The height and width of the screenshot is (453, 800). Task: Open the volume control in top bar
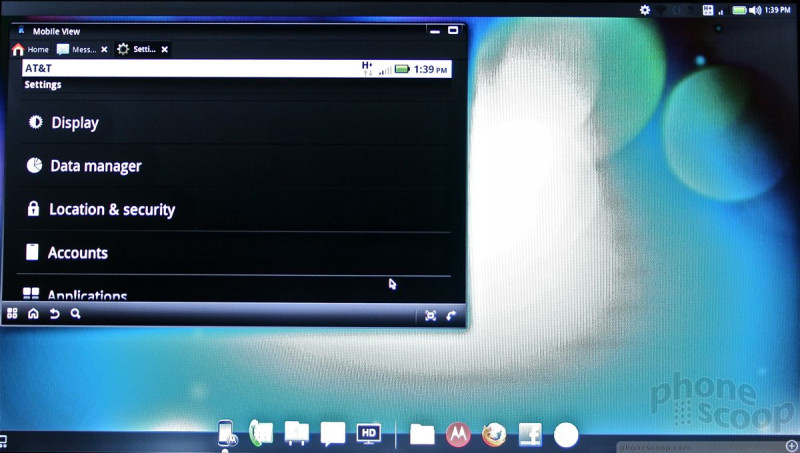756,10
